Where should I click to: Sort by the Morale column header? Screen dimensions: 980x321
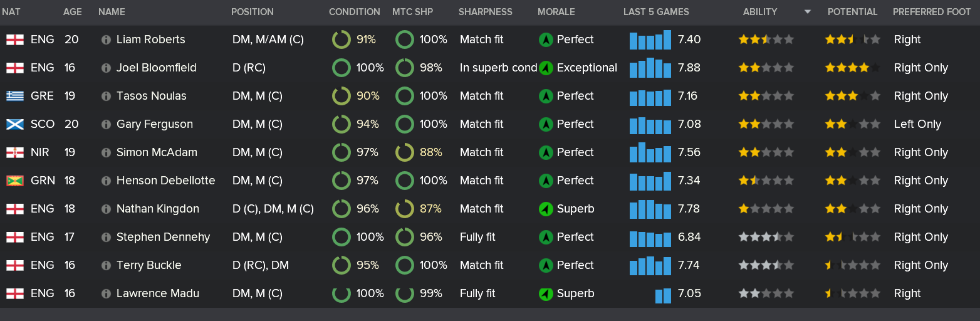[x=556, y=12]
